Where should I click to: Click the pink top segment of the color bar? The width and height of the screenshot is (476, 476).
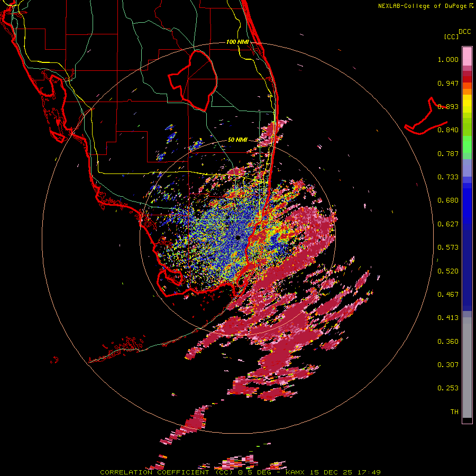[x=467, y=57]
